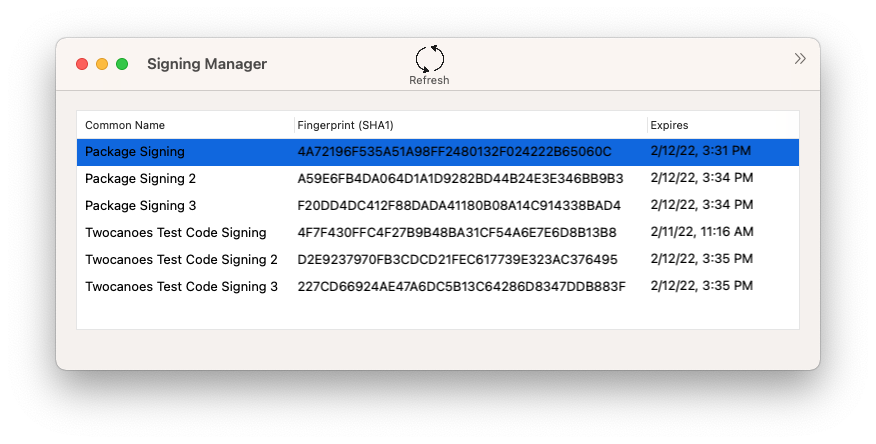
Task: Click the Refresh label in the toolbar
Action: click(x=429, y=80)
